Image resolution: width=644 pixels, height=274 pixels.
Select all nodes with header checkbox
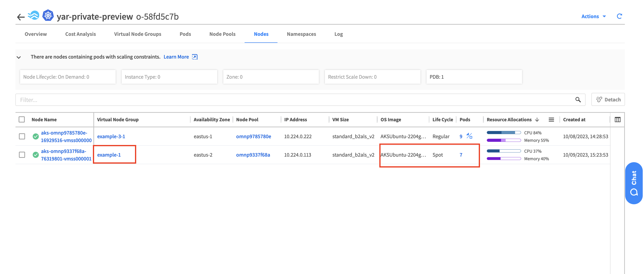pos(22,119)
